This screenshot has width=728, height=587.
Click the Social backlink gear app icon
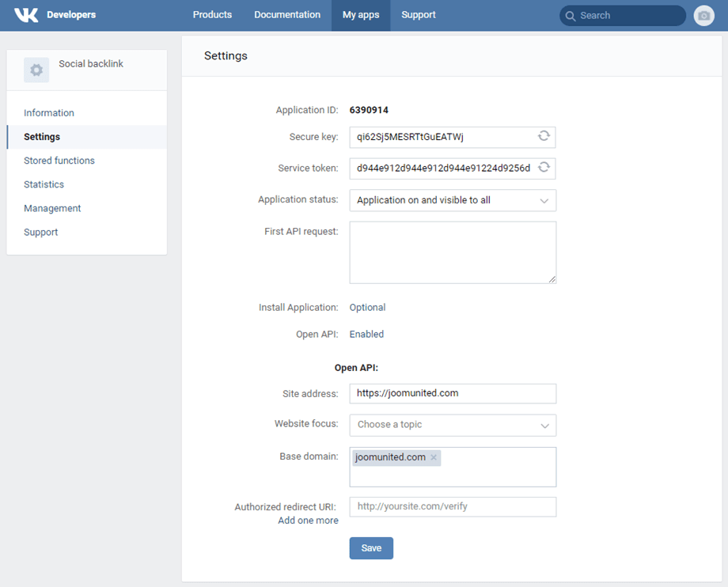point(36,70)
